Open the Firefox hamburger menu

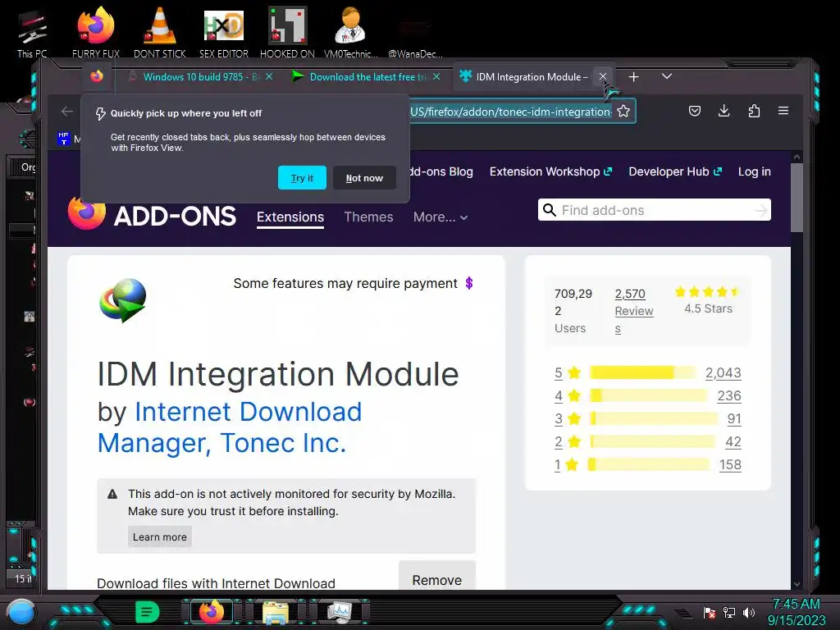(x=783, y=111)
